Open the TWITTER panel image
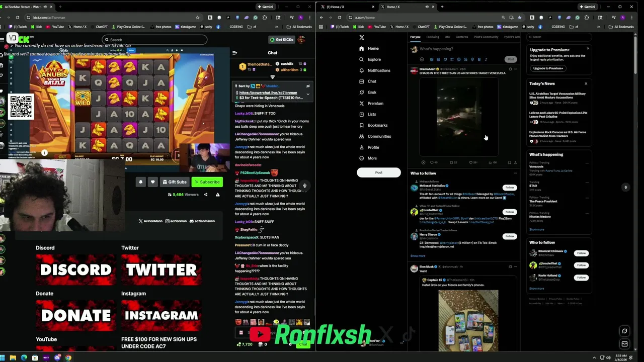This screenshot has height=362, width=644. [x=161, y=270]
